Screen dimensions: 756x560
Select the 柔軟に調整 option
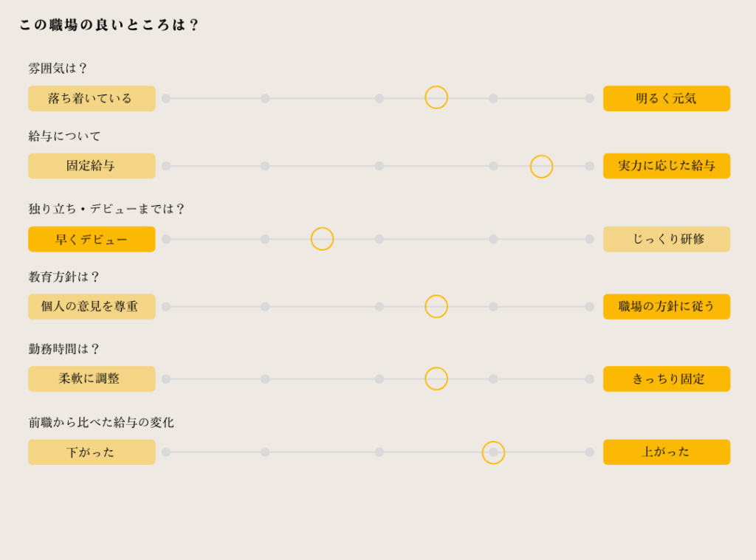[92, 378]
